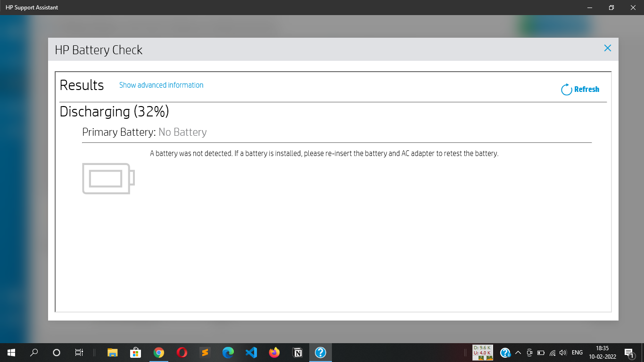The height and width of the screenshot is (362, 644).
Task: Minimize the HP Support Assistant window
Action: point(590,8)
